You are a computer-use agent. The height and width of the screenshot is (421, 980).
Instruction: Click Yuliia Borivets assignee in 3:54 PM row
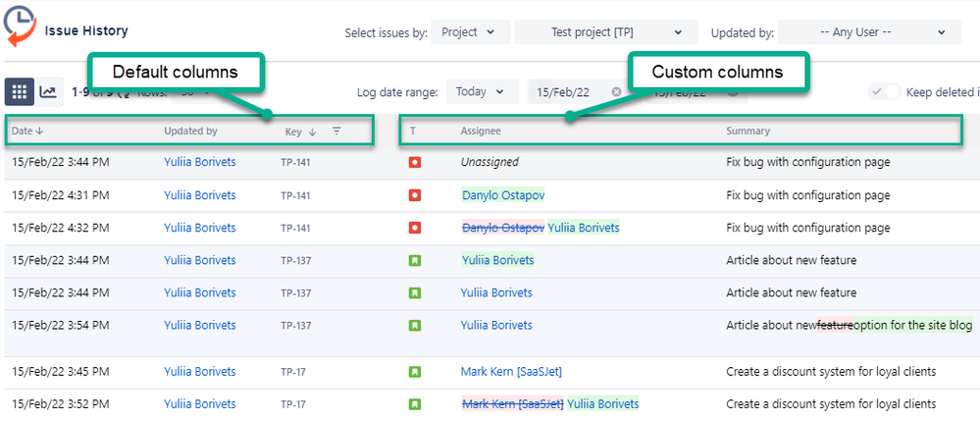(496, 325)
